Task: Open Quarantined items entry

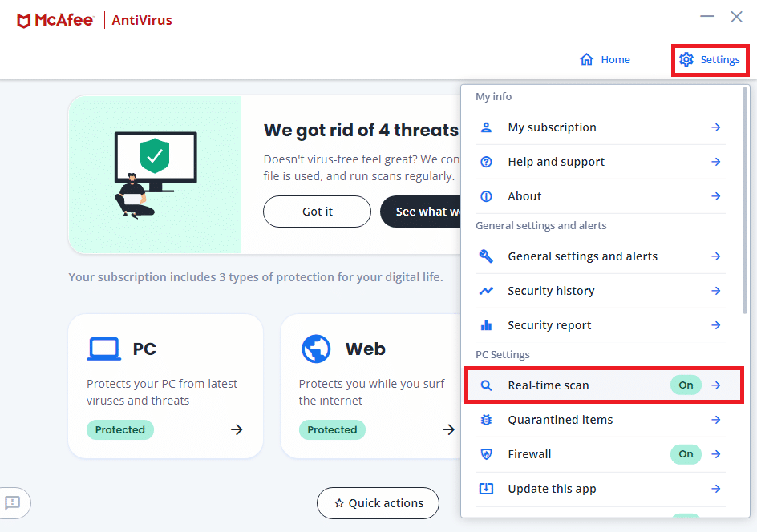Action: 601,420
